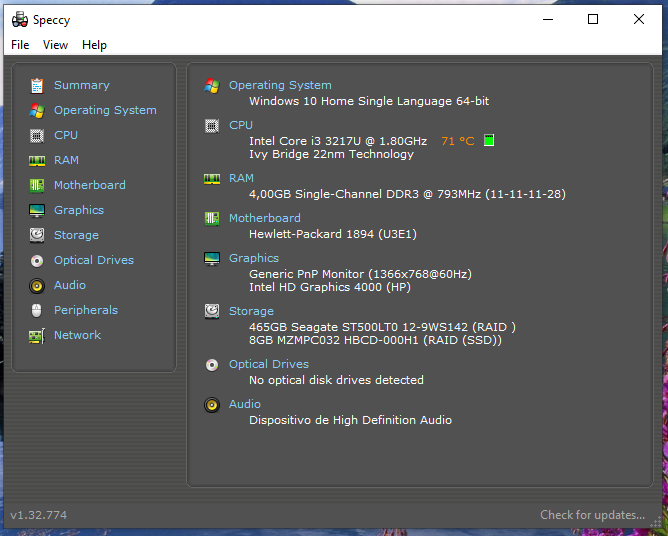This screenshot has width=668, height=536.
Task: Click the green CPU temperature indicator icon
Action: pos(489,140)
